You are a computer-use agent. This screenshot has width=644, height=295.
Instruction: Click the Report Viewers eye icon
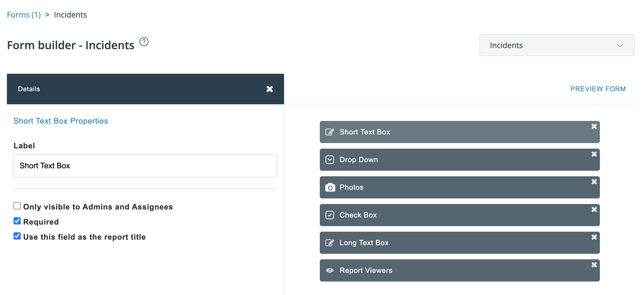pos(330,271)
